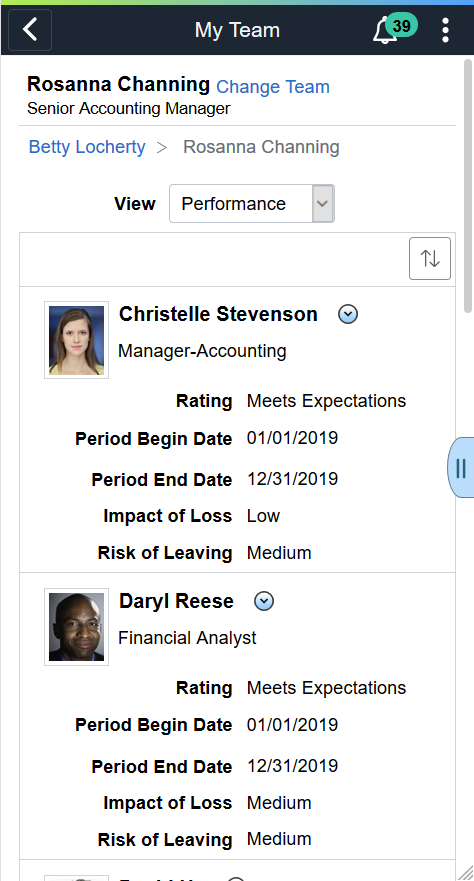Select Daryl Reese's name heading
The height and width of the screenshot is (881, 474).
tap(176, 601)
